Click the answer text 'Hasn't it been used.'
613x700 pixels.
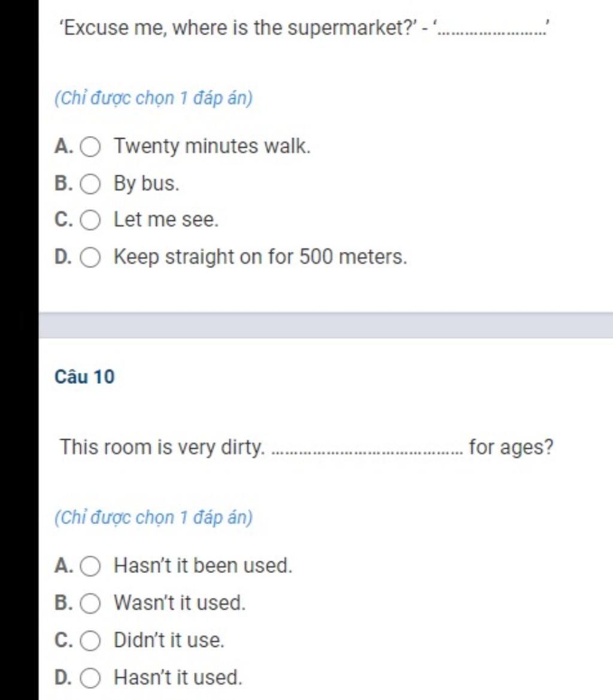click(203, 565)
